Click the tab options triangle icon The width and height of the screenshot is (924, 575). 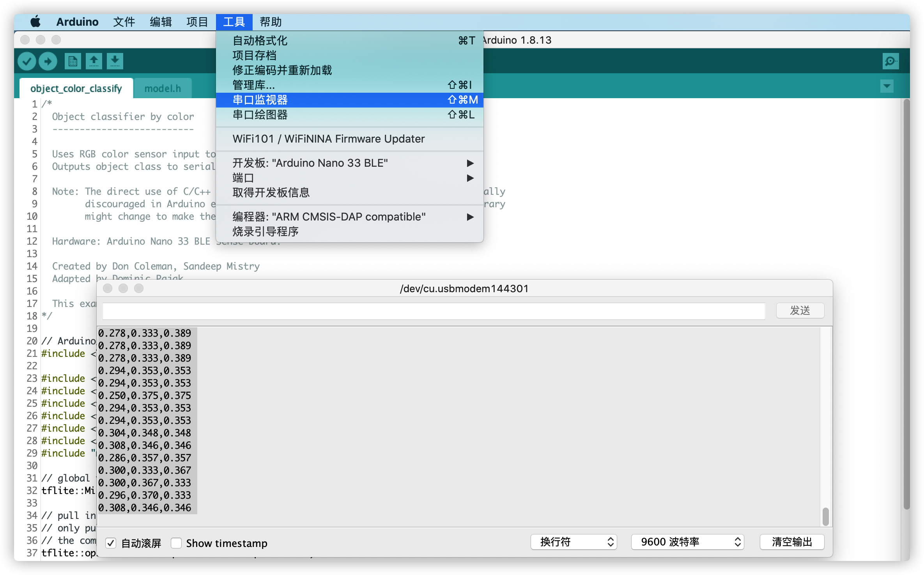click(x=887, y=86)
